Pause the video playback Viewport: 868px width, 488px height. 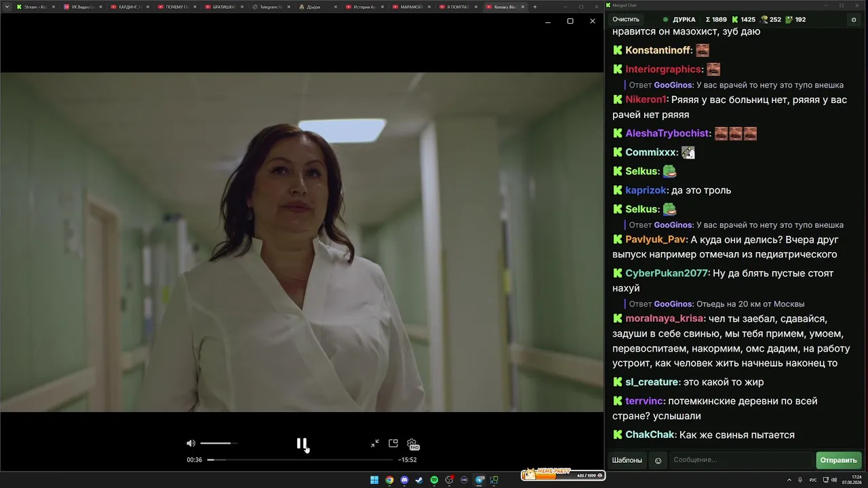(302, 443)
